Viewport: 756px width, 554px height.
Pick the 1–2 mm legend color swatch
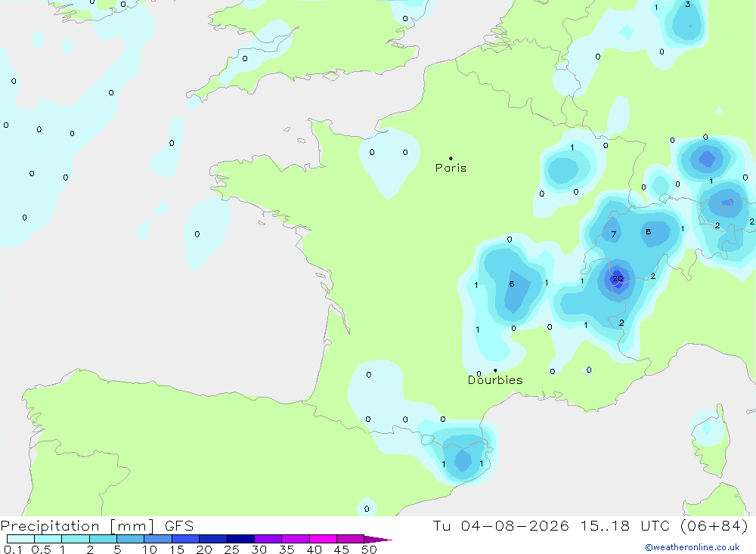tap(76, 539)
